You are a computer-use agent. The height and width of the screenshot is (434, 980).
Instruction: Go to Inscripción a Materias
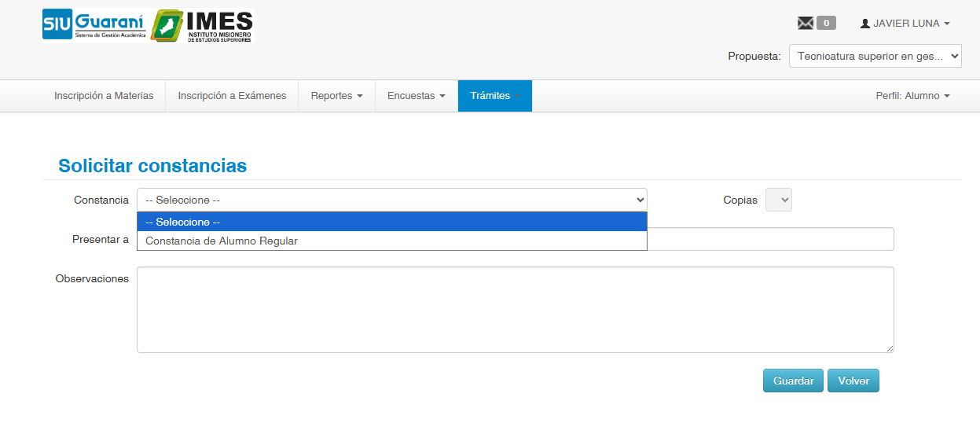(104, 96)
